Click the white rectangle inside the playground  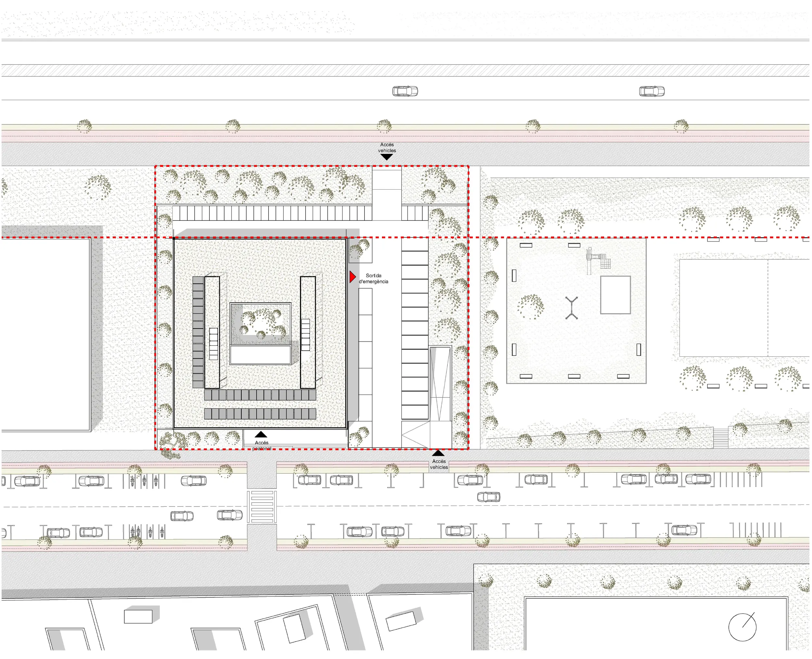(x=615, y=295)
